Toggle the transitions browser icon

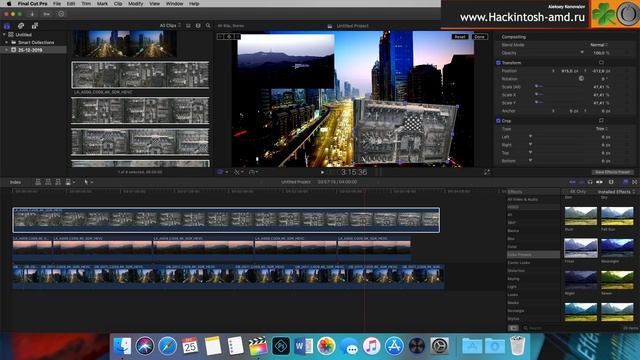(635, 182)
